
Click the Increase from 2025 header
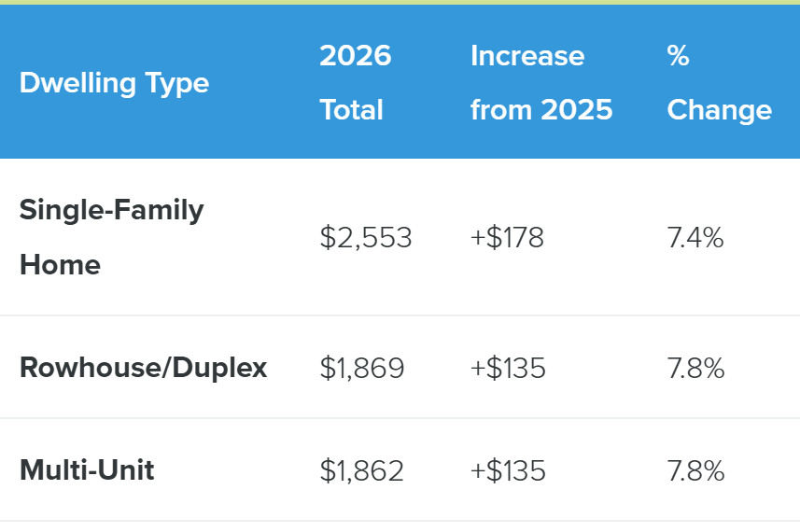(x=541, y=83)
